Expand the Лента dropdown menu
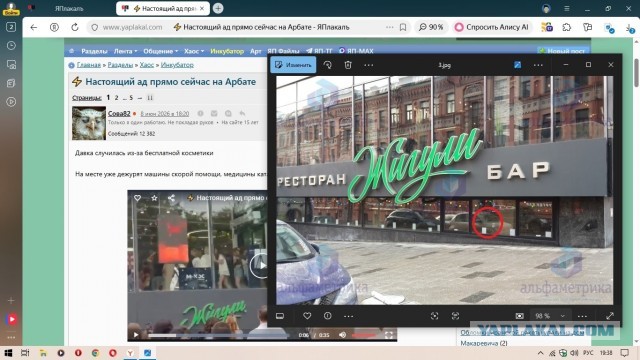 coord(125,51)
